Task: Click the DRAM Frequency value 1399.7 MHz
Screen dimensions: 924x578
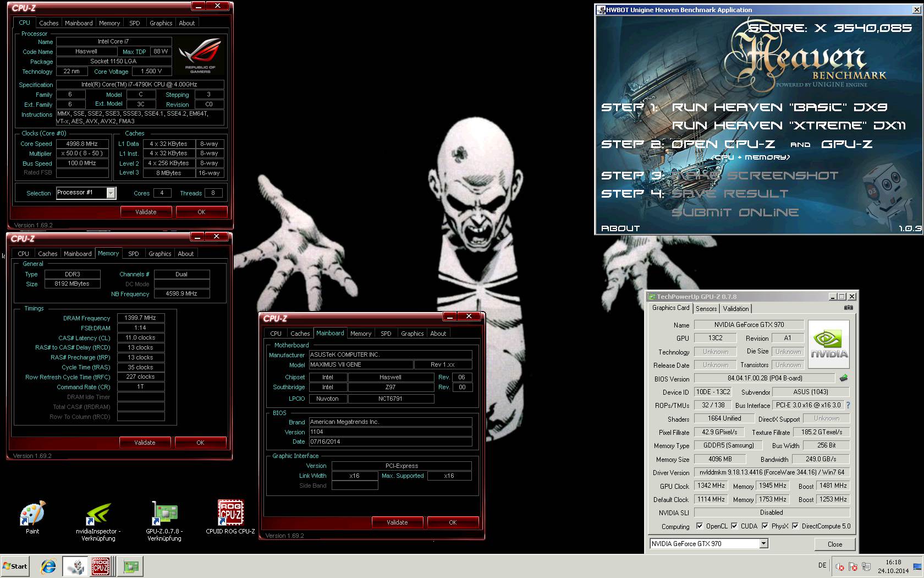Action: pos(140,318)
